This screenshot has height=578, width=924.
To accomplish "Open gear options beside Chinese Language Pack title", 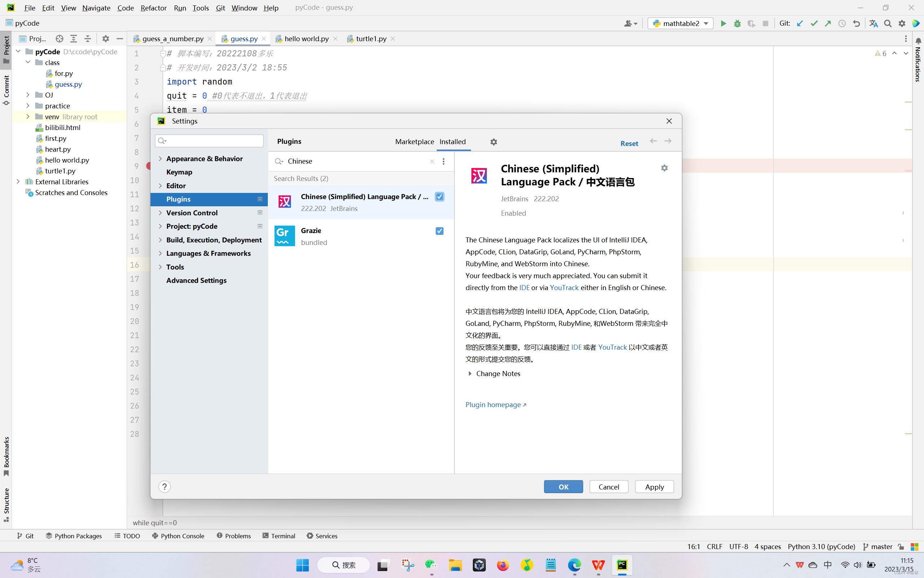I will pyautogui.click(x=664, y=168).
